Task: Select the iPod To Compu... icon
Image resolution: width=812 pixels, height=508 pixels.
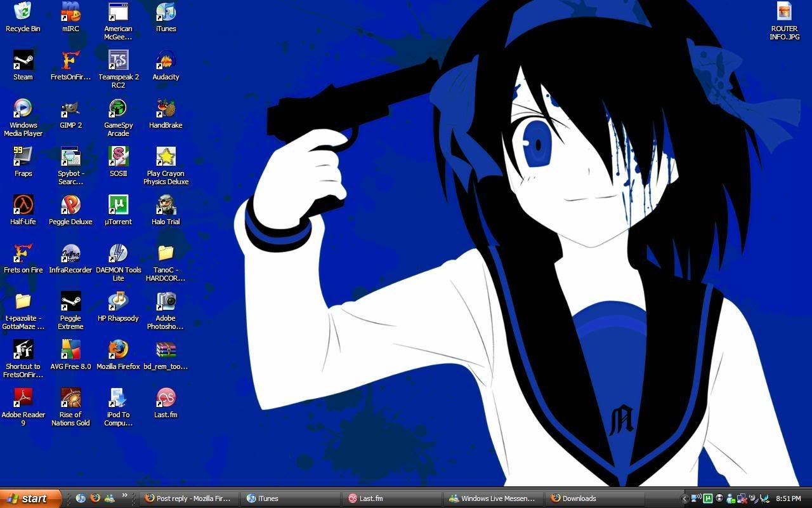Action: [118, 407]
